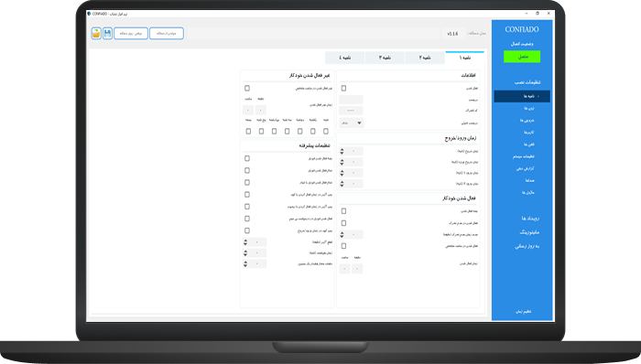Click the first stepper arrows under Entry/Exit Time
This screenshot has width=641, height=364.
(342, 152)
